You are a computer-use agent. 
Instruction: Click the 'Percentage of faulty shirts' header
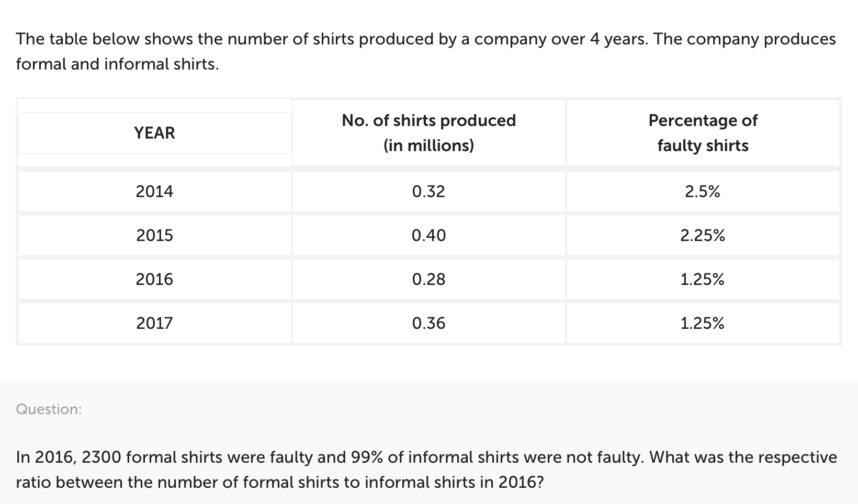point(703,133)
